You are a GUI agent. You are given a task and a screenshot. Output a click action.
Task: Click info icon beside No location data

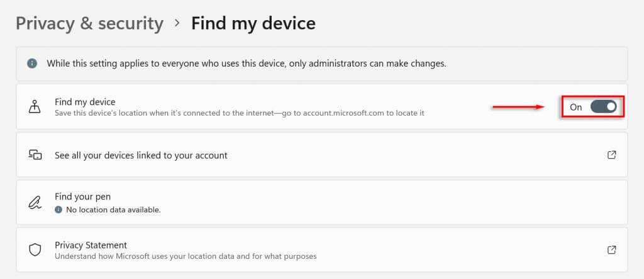58,210
